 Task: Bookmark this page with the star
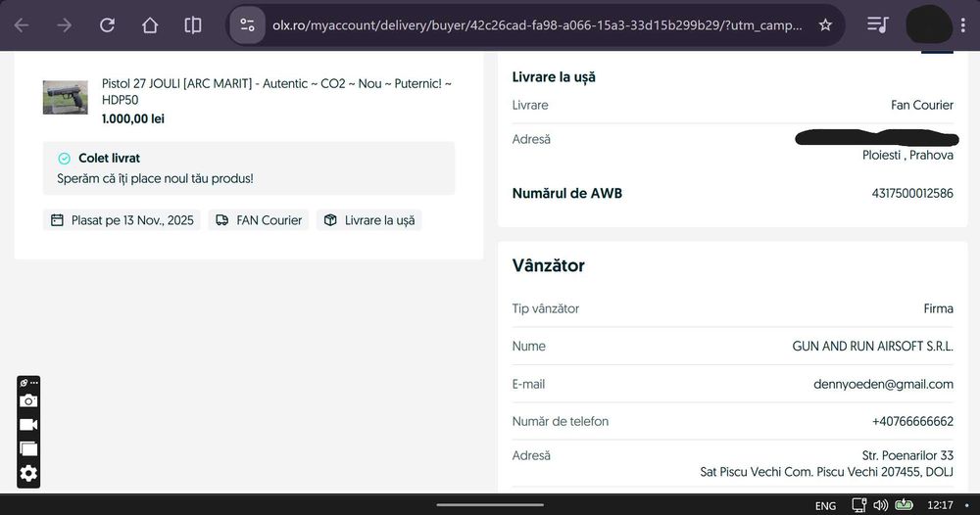pos(825,25)
